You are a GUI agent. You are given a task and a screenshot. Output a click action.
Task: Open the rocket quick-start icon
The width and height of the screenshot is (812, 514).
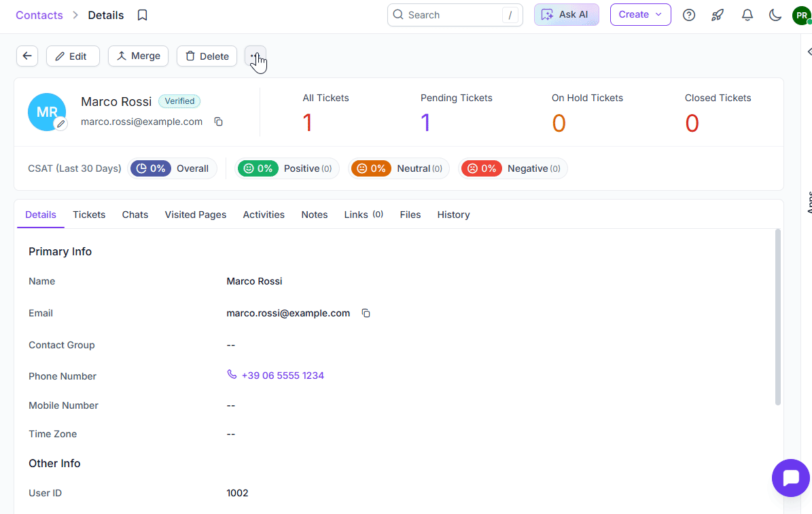718,15
